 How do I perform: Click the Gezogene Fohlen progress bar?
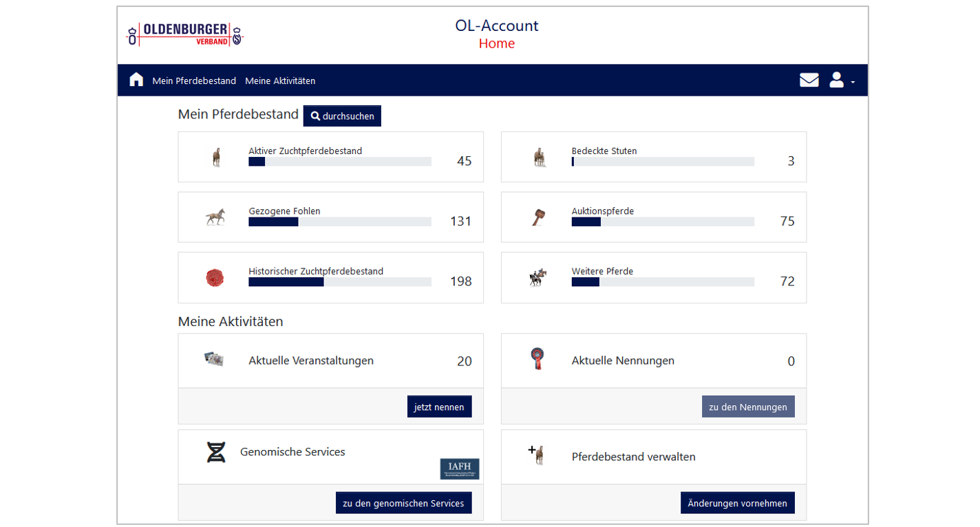click(x=339, y=222)
